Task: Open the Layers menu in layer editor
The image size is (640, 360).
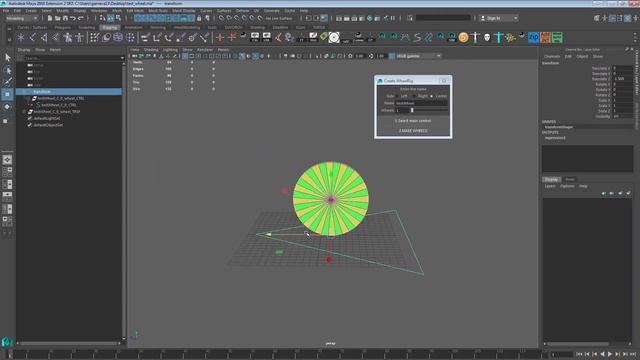Action: [x=550, y=186]
